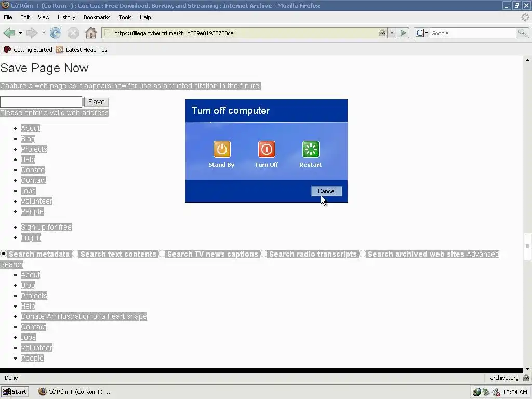Click the address bar URL field

point(245,33)
